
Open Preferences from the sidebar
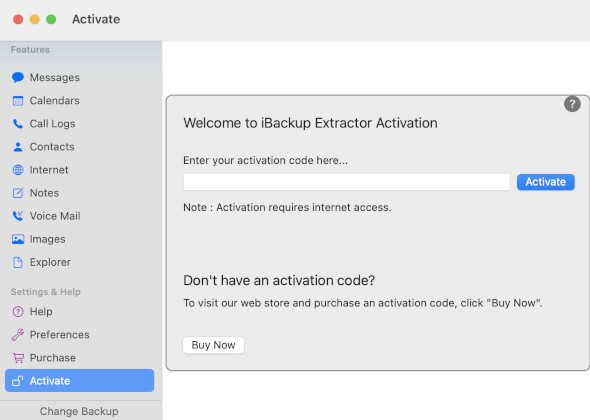click(59, 335)
